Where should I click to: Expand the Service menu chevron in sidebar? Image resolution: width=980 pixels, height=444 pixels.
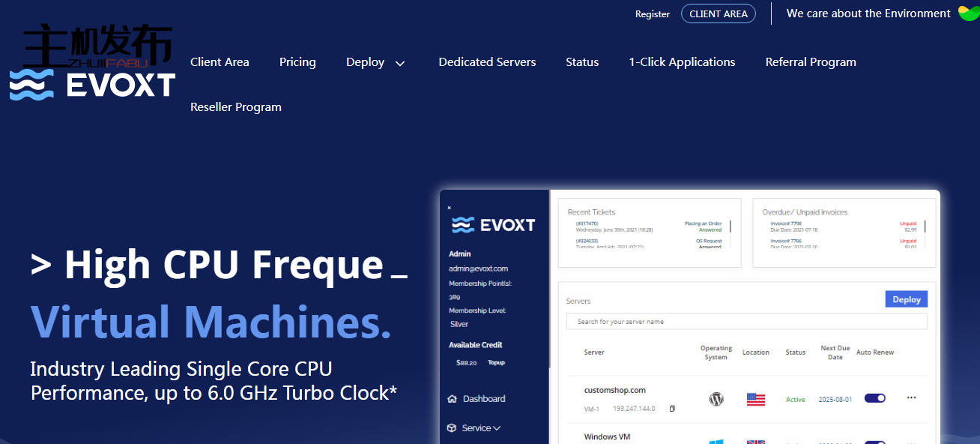click(497, 428)
